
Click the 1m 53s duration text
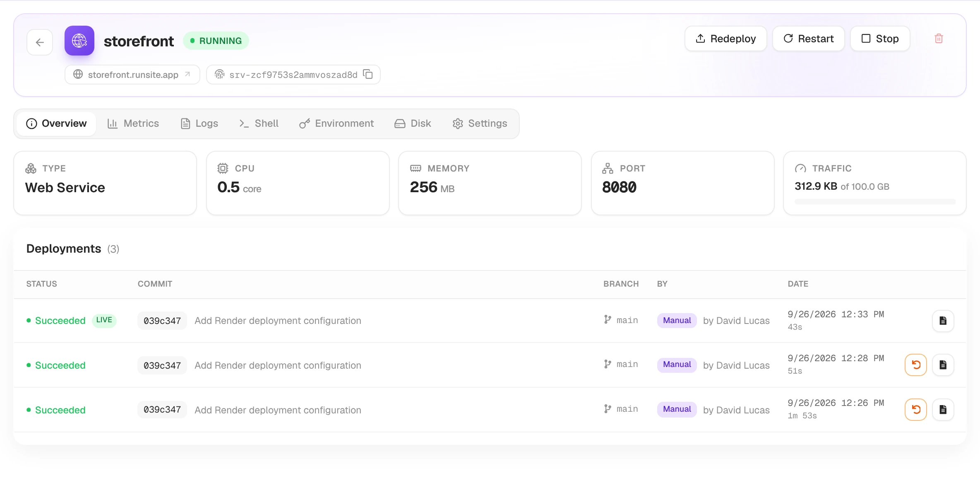[802, 415]
